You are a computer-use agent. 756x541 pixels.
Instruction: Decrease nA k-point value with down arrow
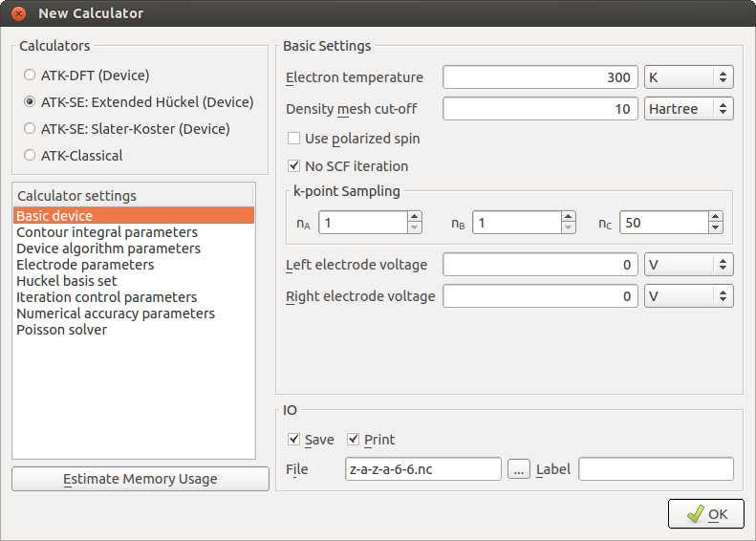tap(414, 227)
